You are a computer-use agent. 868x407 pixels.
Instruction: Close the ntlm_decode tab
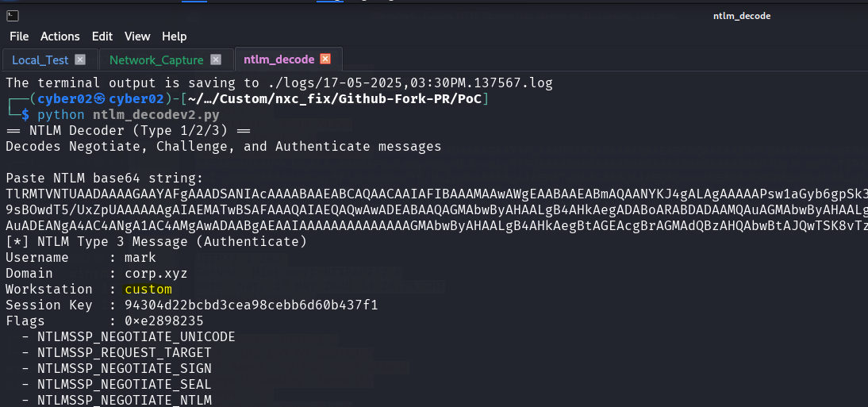point(325,60)
